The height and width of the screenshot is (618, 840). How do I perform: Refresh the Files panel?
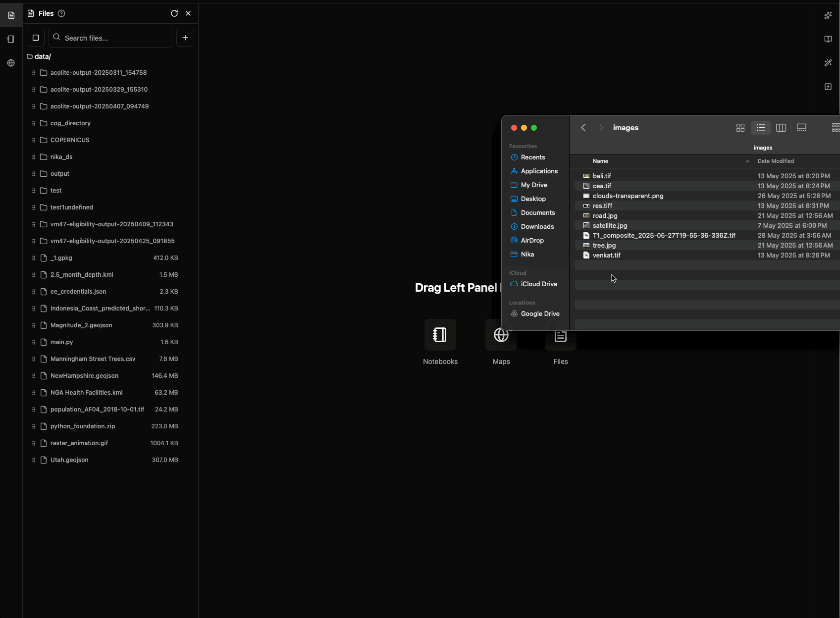coord(174,13)
